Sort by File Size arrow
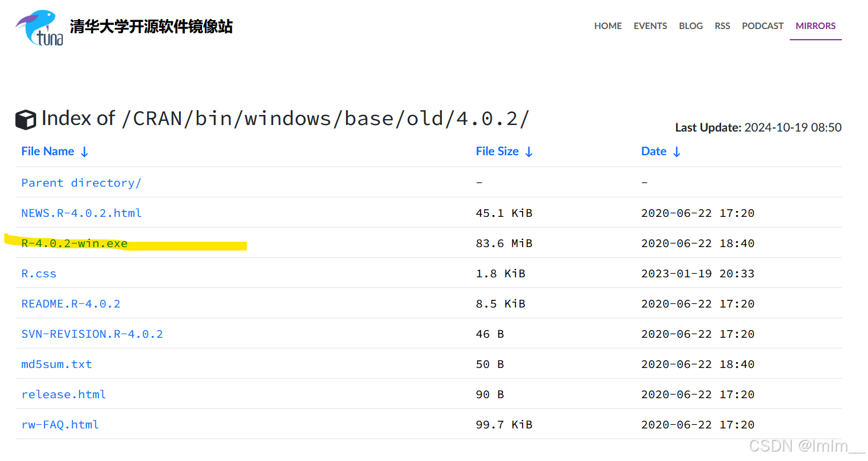 [529, 152]
